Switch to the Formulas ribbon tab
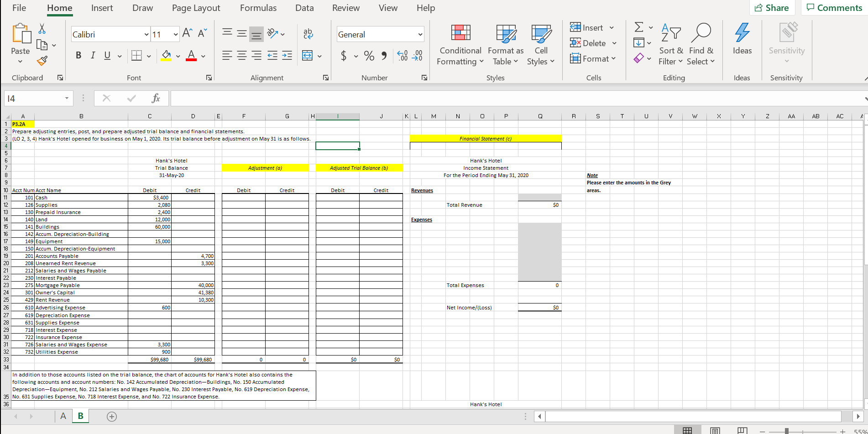868x434 pixels. (x=258, y=8)
